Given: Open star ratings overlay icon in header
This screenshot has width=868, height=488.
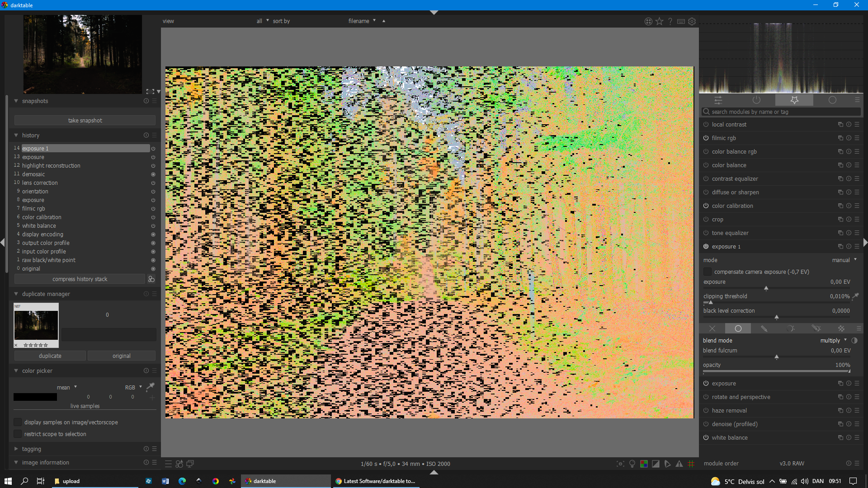Looking at the screenshot, I should point(659,21).
